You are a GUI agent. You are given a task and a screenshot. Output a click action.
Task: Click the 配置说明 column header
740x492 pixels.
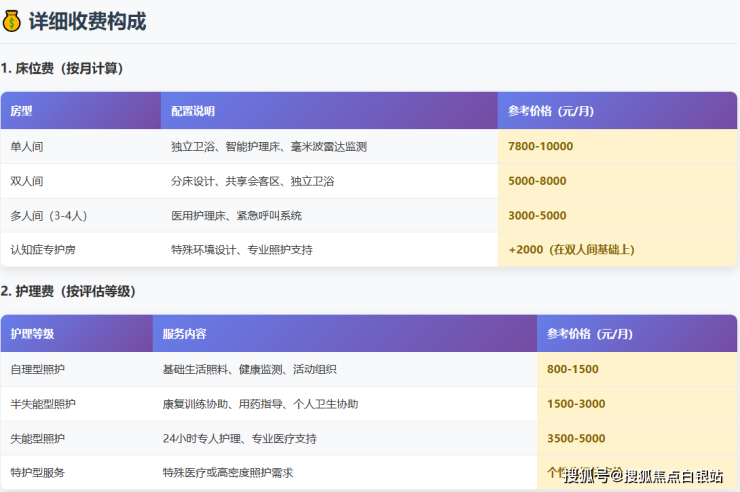[x=193, y=111]
